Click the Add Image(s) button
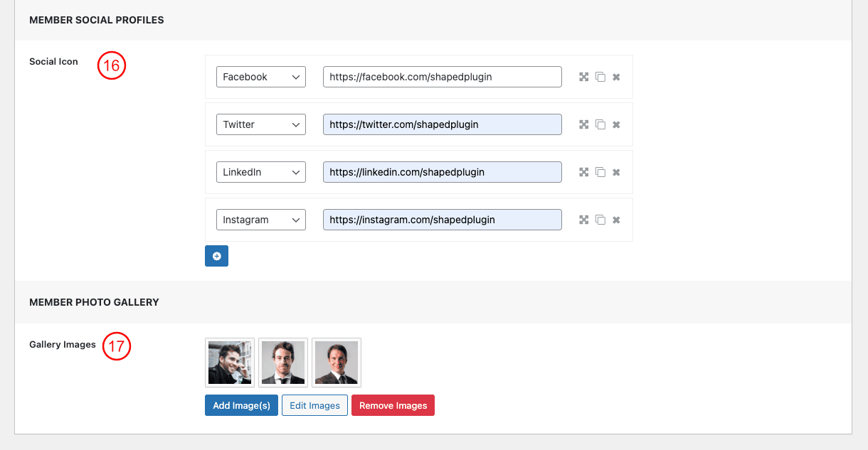This screenshot has height=450, width=868. [241, 405]
